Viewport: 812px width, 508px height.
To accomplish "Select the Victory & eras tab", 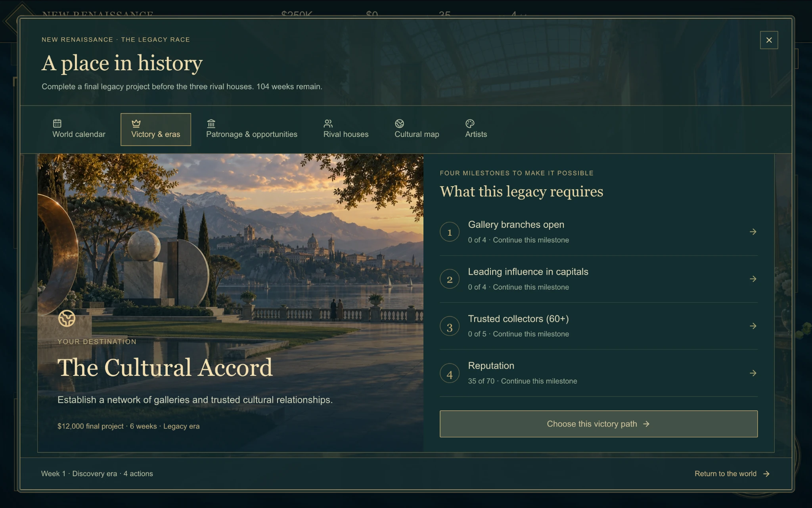I will [156, 129].
